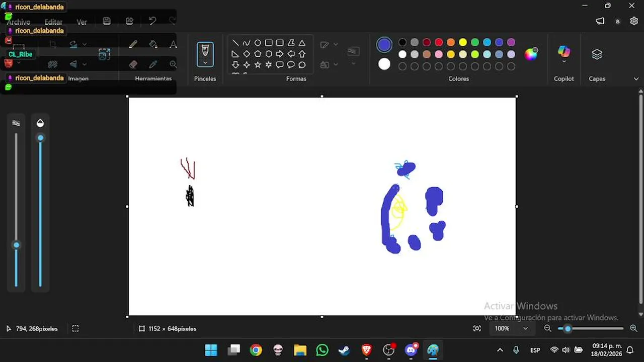
Task: Collapse the ribbon with the chevron
Action: click(636, 79)
